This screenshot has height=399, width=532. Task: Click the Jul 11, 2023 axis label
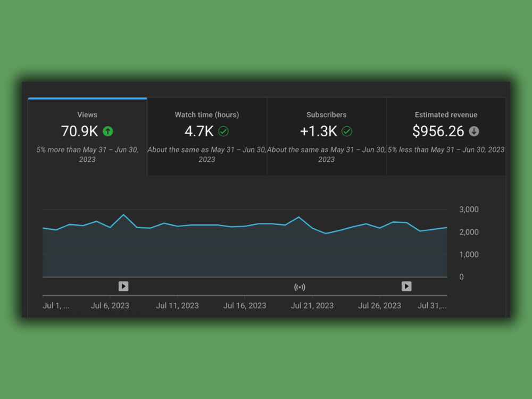click(x=177, y=306)
